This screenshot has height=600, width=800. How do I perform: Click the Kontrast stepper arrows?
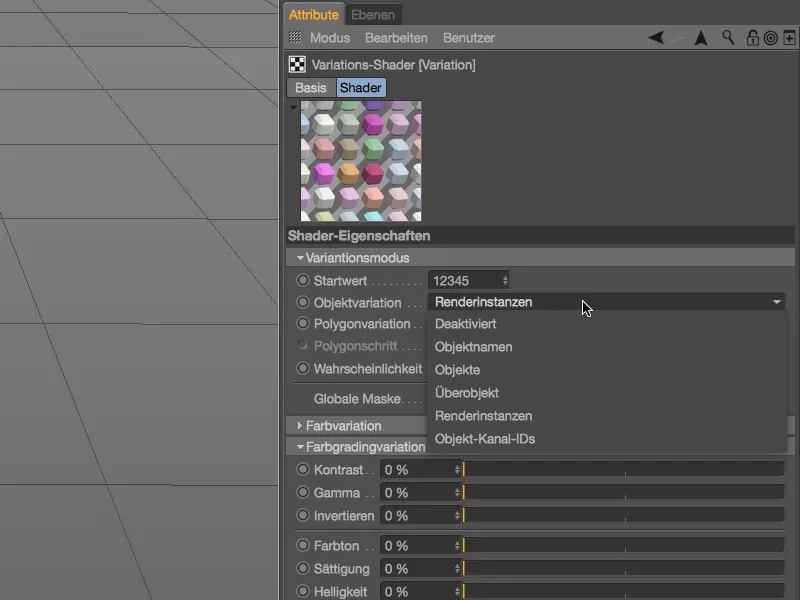point(457,469)
